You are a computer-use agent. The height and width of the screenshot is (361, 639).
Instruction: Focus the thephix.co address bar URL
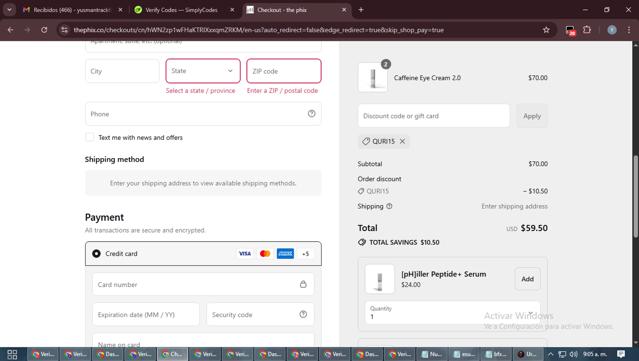click(258, 30)
